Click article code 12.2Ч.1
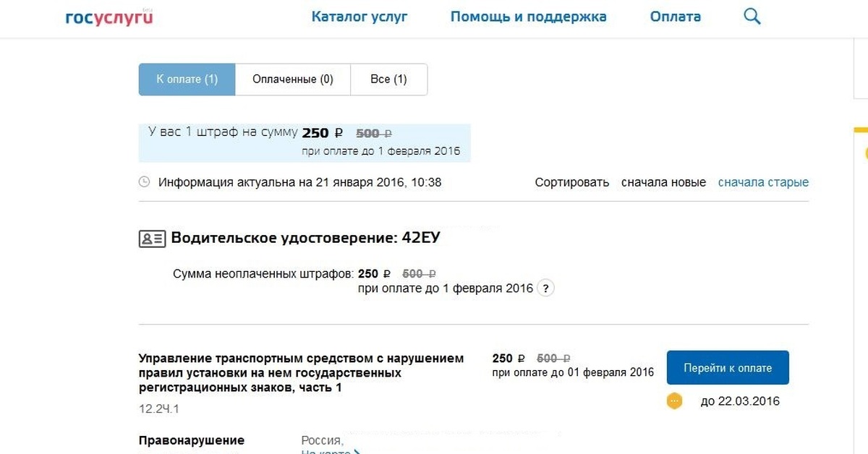 [159, 409]
